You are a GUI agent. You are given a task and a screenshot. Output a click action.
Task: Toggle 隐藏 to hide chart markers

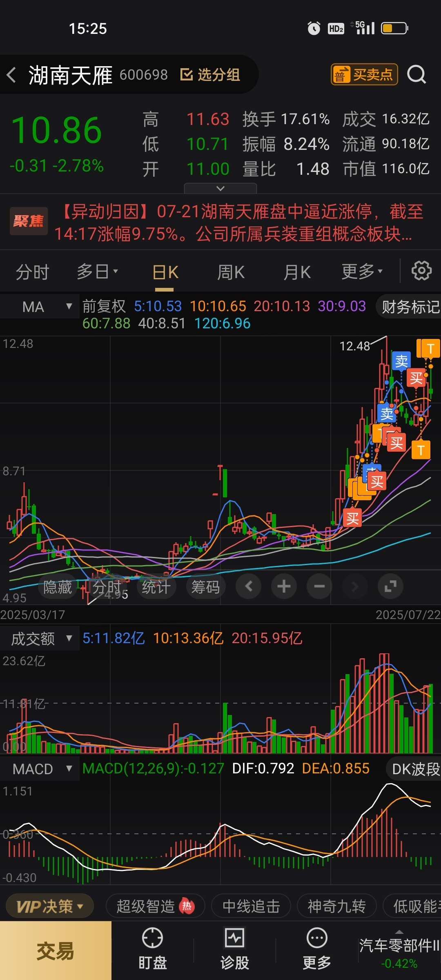(x=58, y=587)
